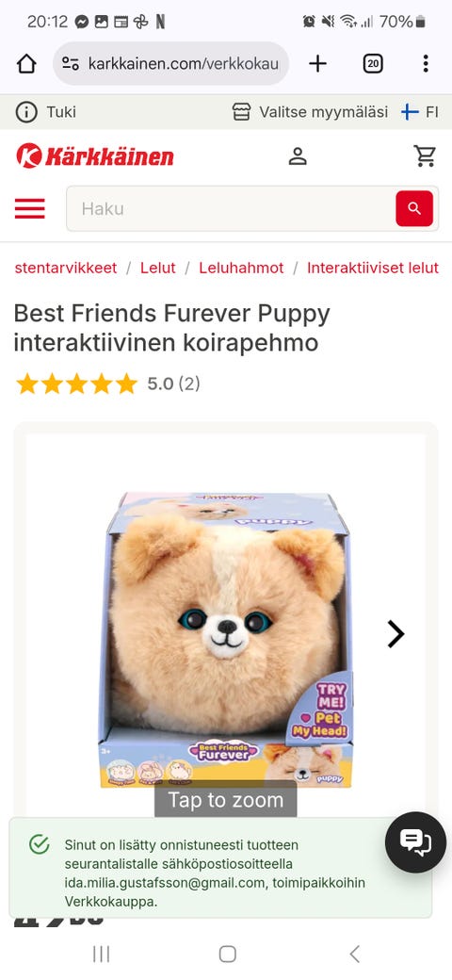Image resolution: width=452 pixels, height=980 pixels.
Task: Open the FI language selector
Action: coord(420,112)
